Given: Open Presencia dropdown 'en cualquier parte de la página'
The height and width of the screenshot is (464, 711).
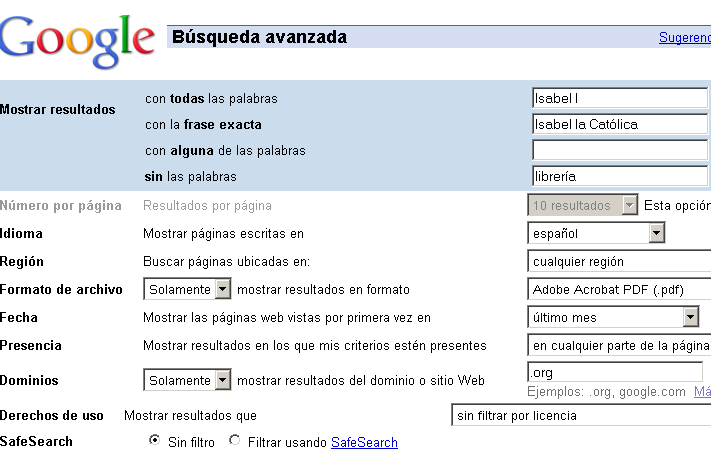Looking at the screenshot, I should [619, 345].
